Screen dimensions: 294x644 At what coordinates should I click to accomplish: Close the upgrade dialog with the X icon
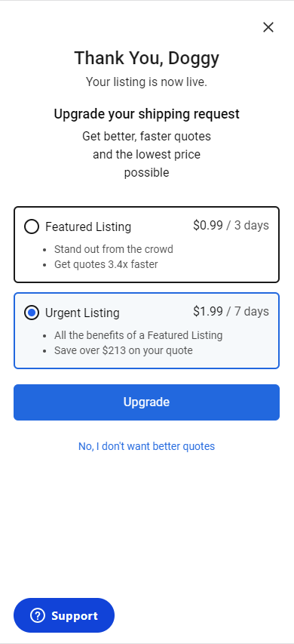(x=268, y=27)
